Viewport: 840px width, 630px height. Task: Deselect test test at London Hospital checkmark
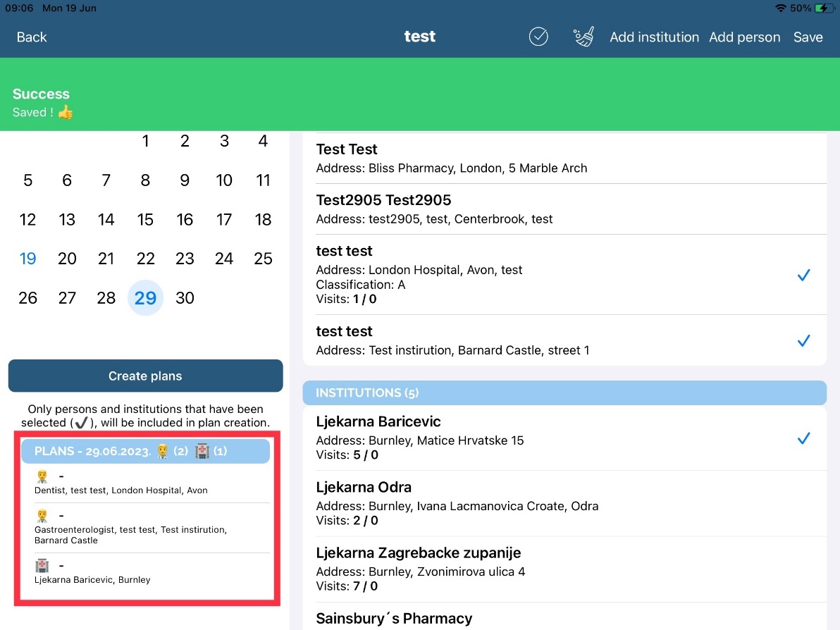pos(803,276)
